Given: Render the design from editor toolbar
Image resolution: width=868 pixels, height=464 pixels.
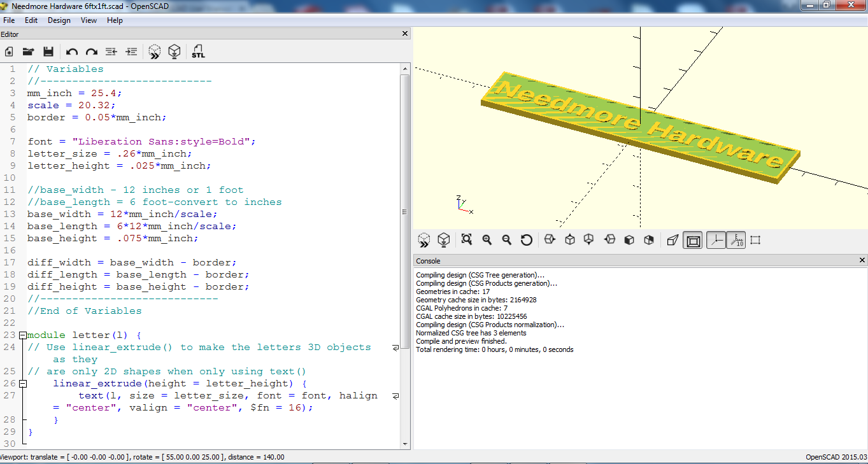Looking at the screenshot, I should [174, 52].
